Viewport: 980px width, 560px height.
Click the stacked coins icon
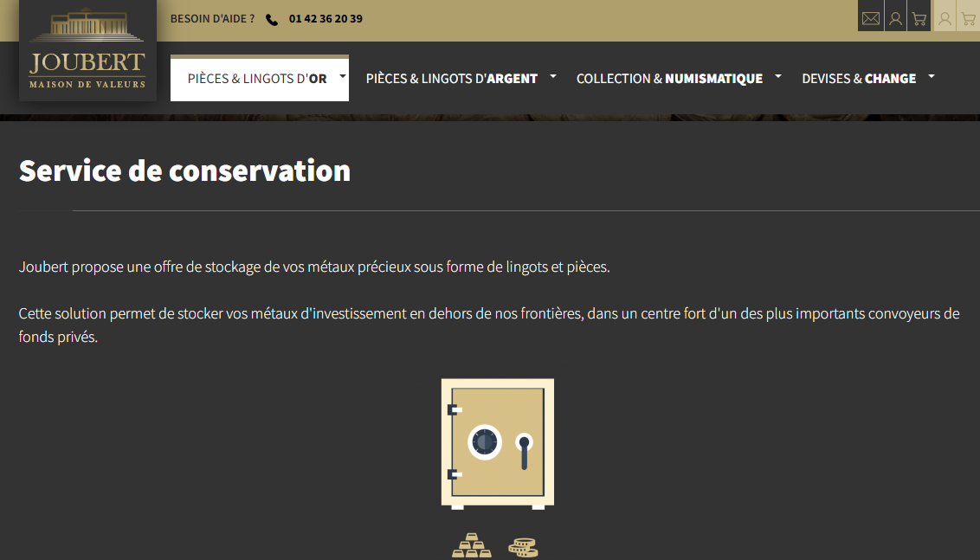[523, 547]
